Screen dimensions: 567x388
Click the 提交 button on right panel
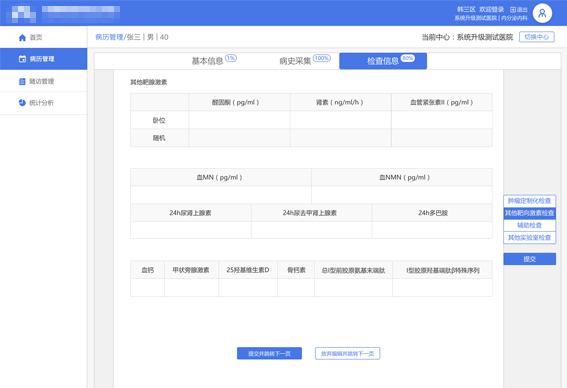[529, 259]
